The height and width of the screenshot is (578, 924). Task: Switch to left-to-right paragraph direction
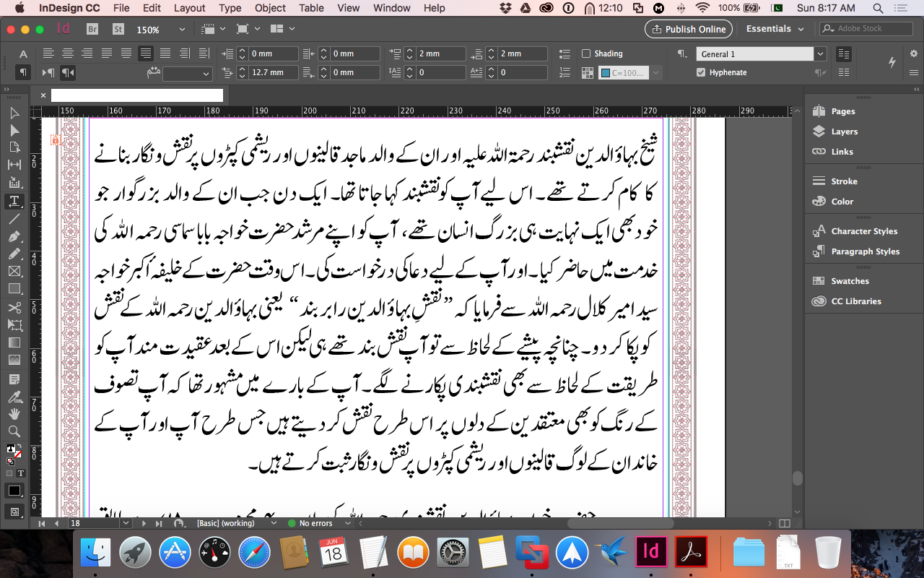coord(48,72)
